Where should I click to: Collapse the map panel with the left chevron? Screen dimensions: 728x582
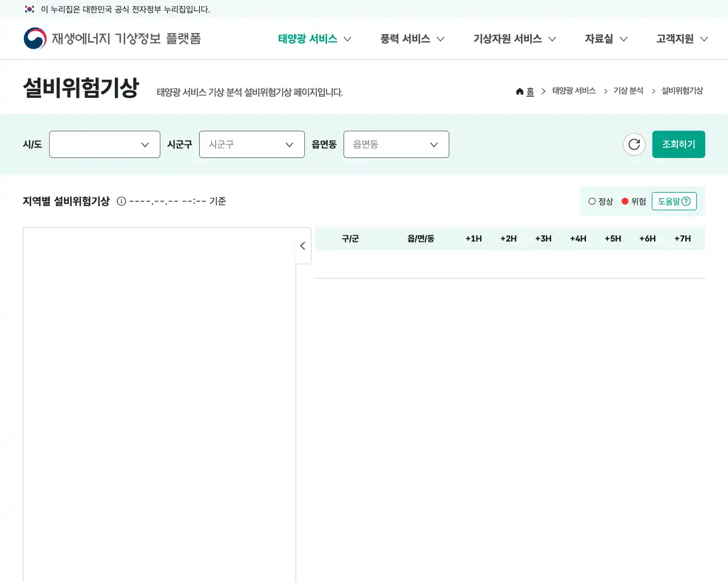(x=303, y=246)
